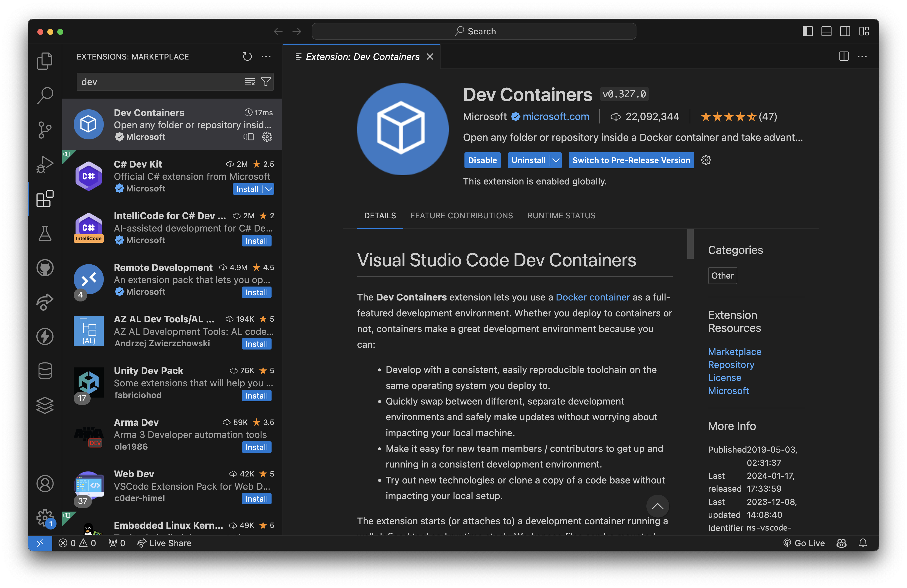The width and height of the screenshot is (907, 588).
Task: Switch to the Details tab
Action: (x=380, y=215)
